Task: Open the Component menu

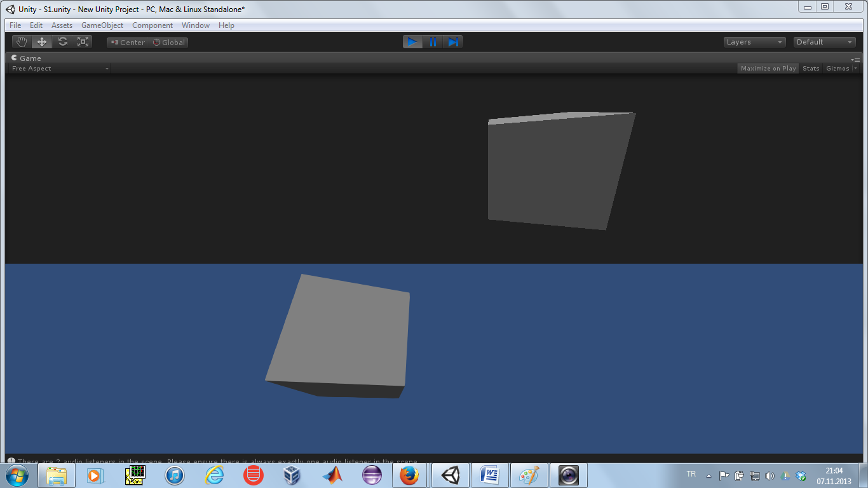Action: coord(153,25)
